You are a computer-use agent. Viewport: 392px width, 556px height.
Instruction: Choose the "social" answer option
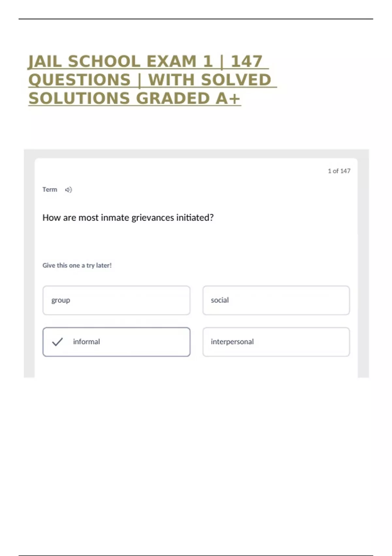(276, 300)
